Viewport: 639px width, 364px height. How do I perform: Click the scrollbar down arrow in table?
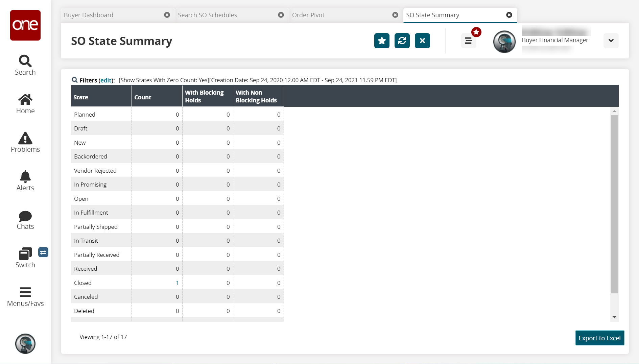[614, 317]
